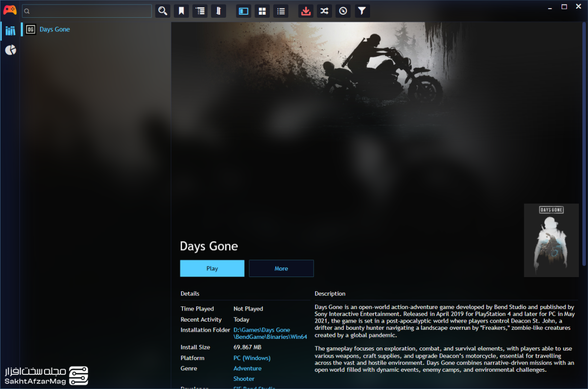Image resolution: width=588 pixels, height=389 pixels.
Task: Open the bookmark filter presets icon
Action: 181,11
